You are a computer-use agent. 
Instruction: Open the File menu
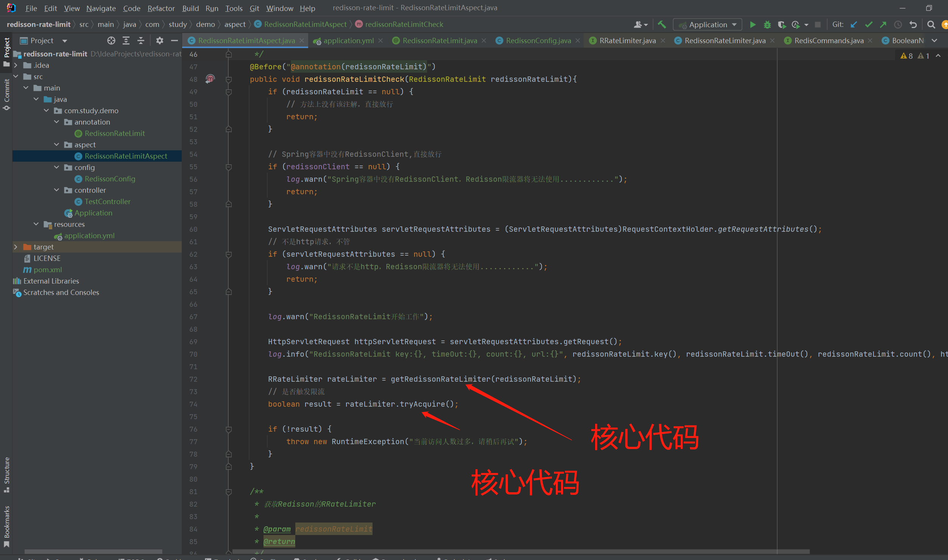pyautogui.click(x=31, y=8)
